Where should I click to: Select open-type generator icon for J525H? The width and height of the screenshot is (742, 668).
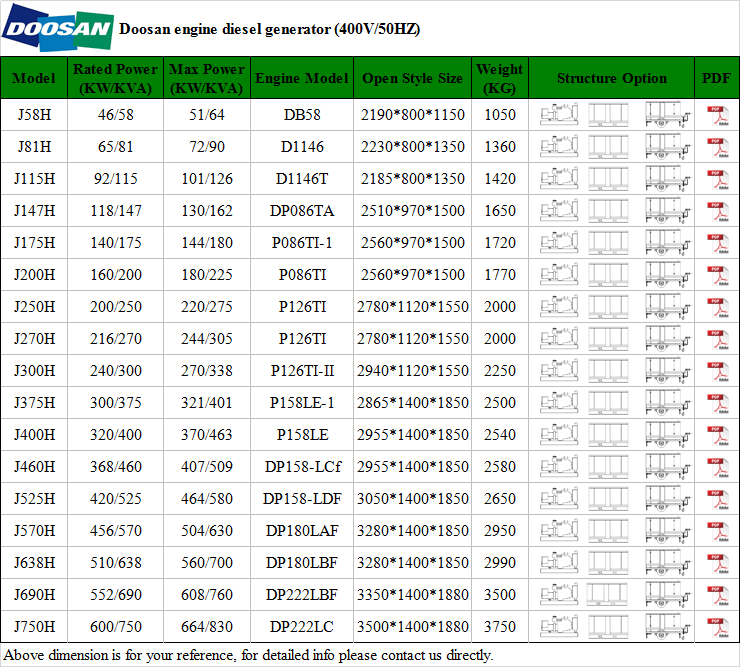pyautogui.click(x=559, y=499)
